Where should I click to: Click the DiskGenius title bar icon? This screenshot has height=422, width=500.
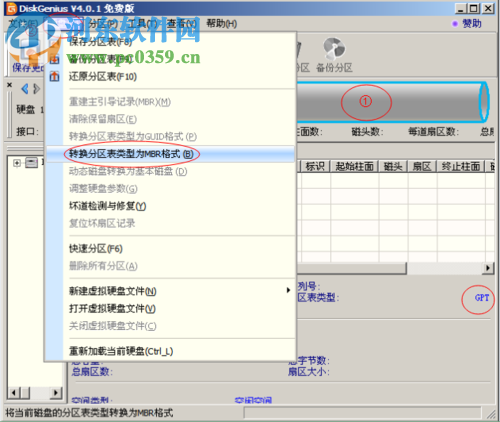tap(12, 9)
